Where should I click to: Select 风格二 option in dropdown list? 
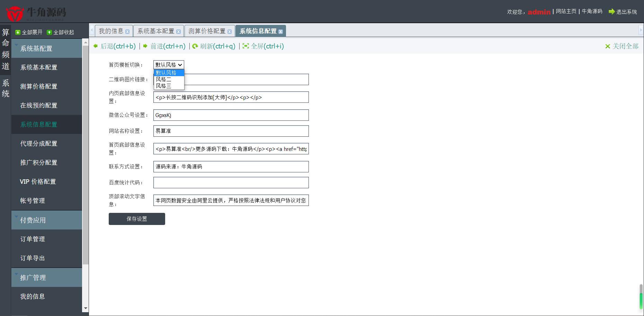click(169, 79)
